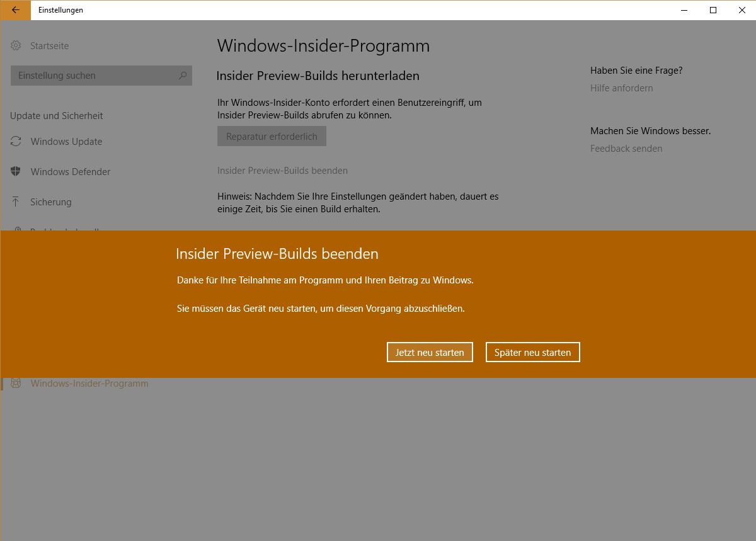Click the 'Einstellungen' window title text
The width and height of the screenshot is (756, 541).
[x=60, y=10]
